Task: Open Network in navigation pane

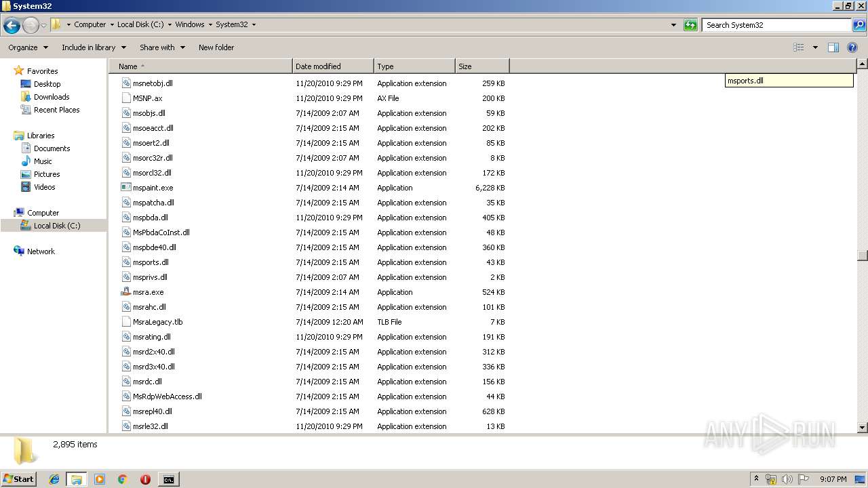Action: click(x=41, y=251)
